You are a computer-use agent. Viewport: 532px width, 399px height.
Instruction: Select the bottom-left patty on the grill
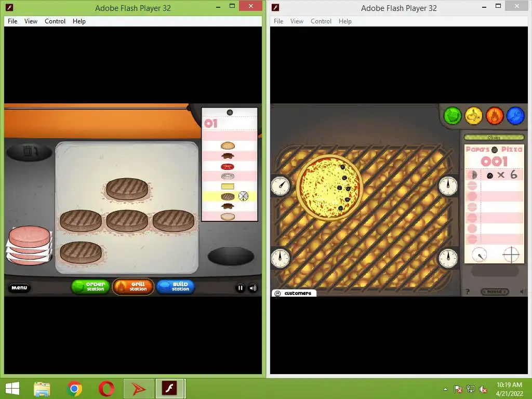81,252
